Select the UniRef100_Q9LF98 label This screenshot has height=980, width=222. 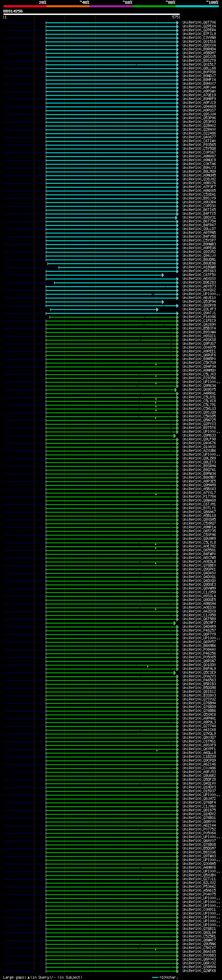(199, 440)
